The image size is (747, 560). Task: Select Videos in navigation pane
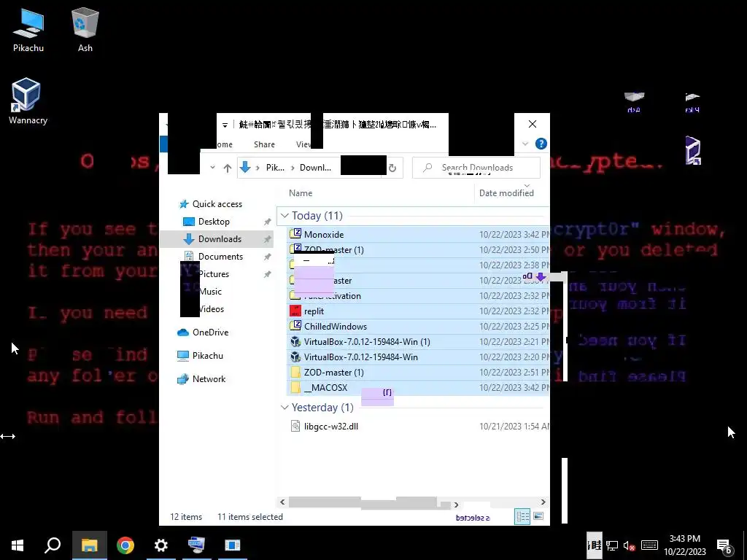tap(211, 309)
